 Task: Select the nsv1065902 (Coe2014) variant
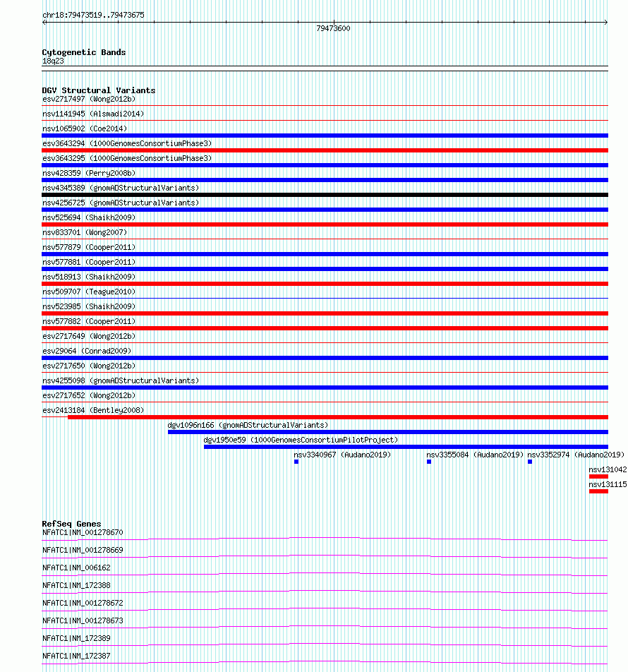pos(85,128)
